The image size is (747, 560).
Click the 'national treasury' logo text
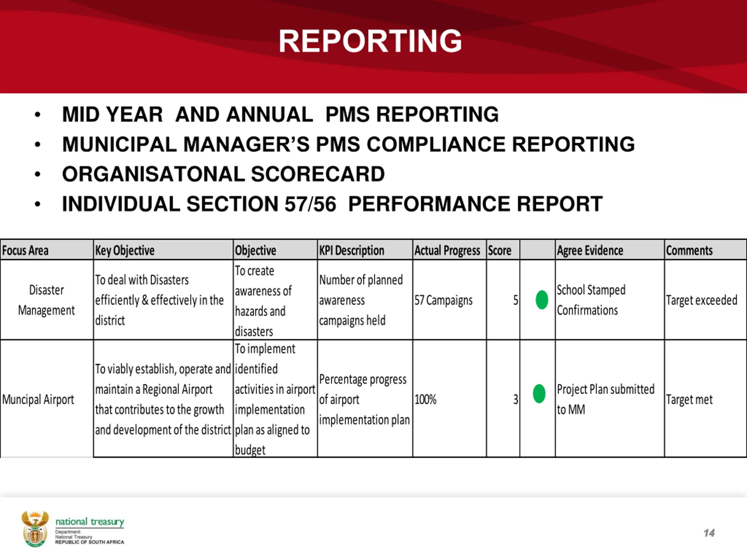[90, 522]
